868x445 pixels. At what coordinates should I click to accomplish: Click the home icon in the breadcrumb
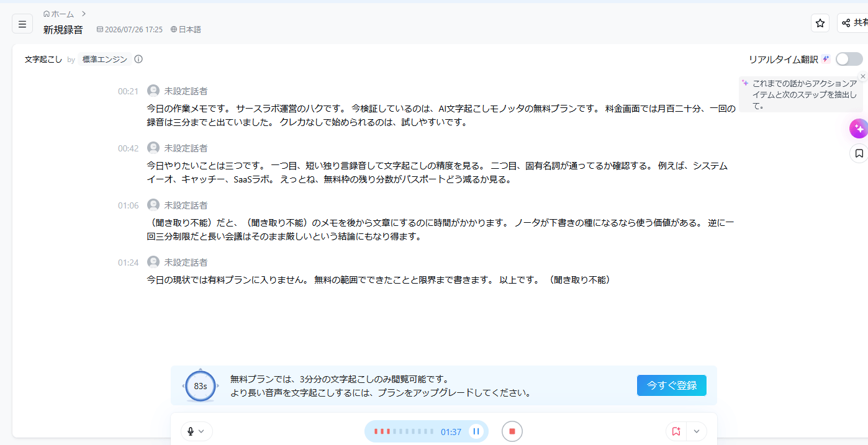(46, 14)
